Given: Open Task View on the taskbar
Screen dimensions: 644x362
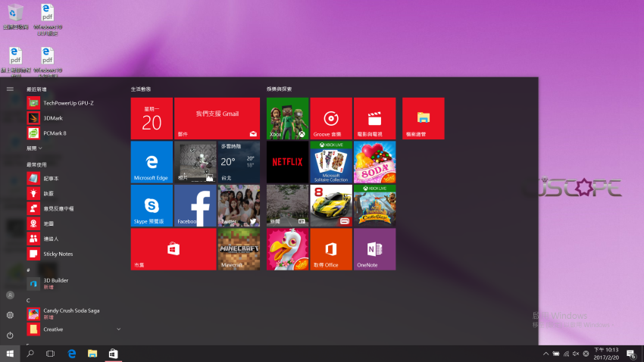Looking at the screenshot, I should [50, 354].
